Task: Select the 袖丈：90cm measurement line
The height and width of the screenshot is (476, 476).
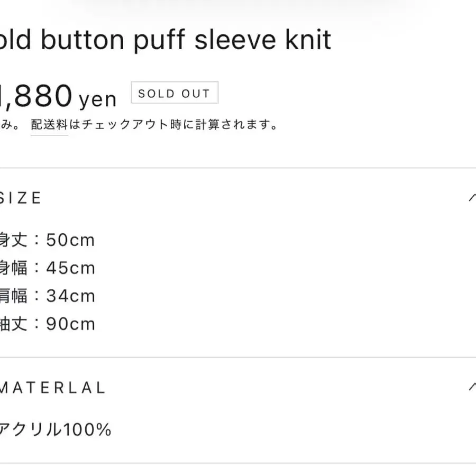Action: click(x=47, y=324)
